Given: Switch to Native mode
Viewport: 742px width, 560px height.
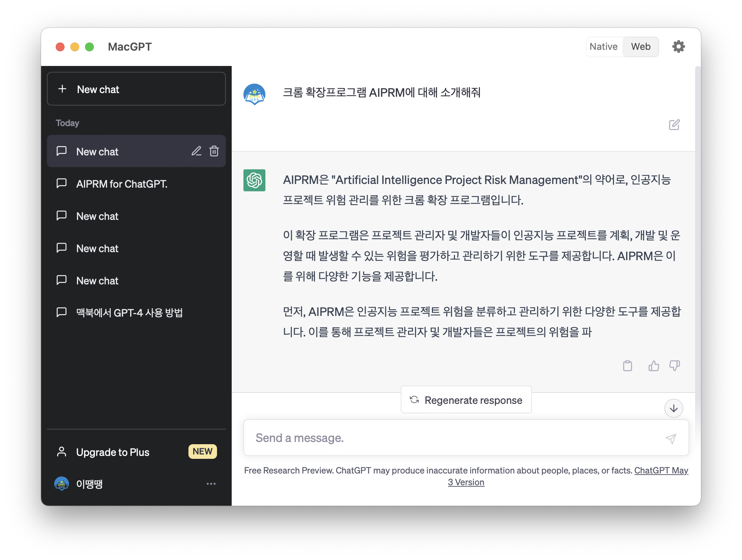Looking at the screenshot, I should point(603,47).
